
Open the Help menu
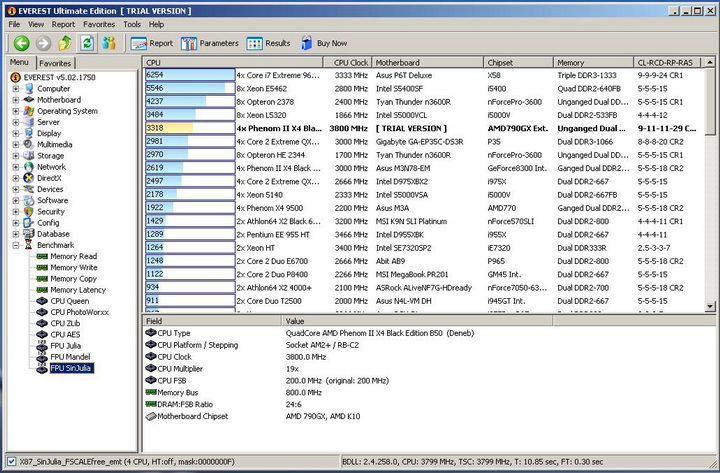156,24
